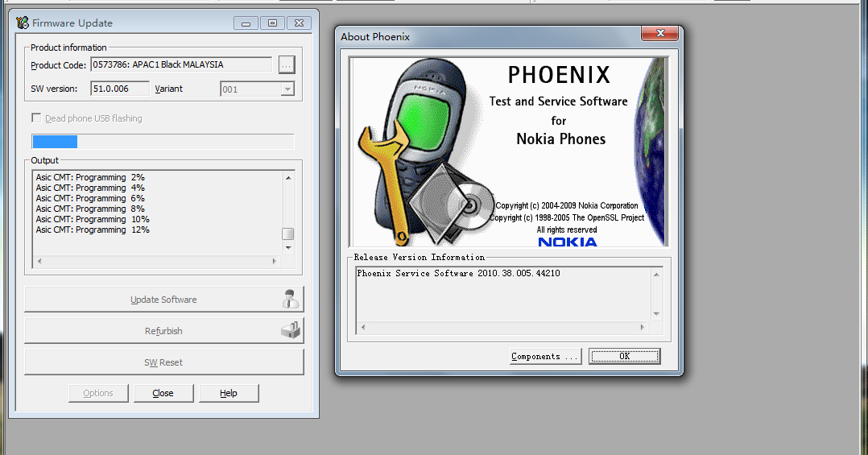The height and width of the screenshot is (455, 868).
Task: Click the Firmware Update title bar X button
Action: pos(299,23)
